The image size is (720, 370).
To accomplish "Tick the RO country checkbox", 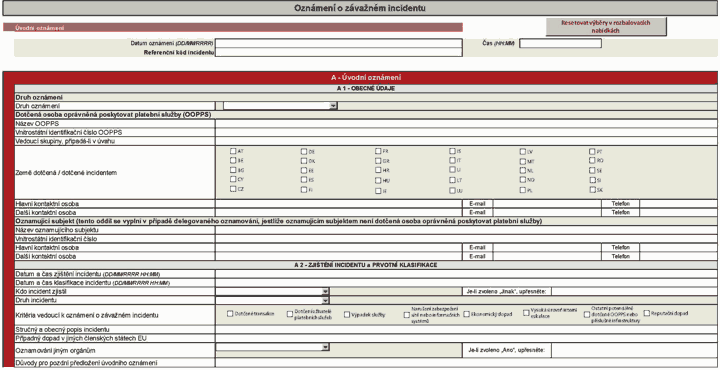I will 592,160.
